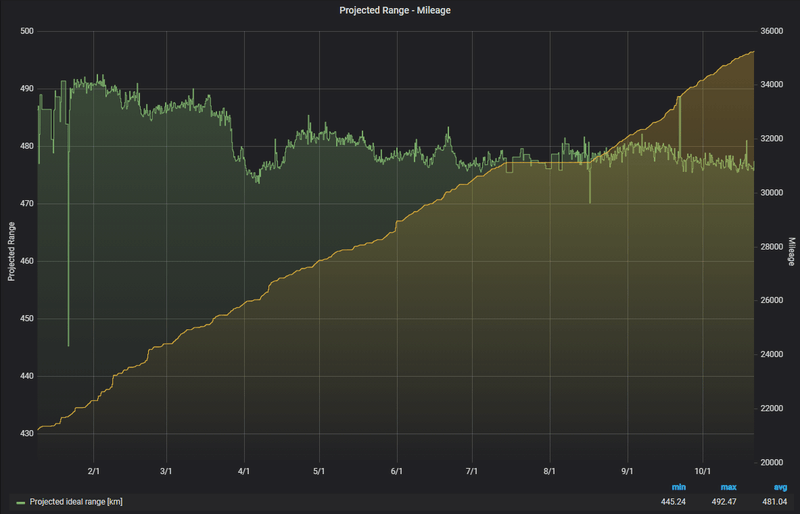Sort legend by the 'avg' column header

point(780,487)
